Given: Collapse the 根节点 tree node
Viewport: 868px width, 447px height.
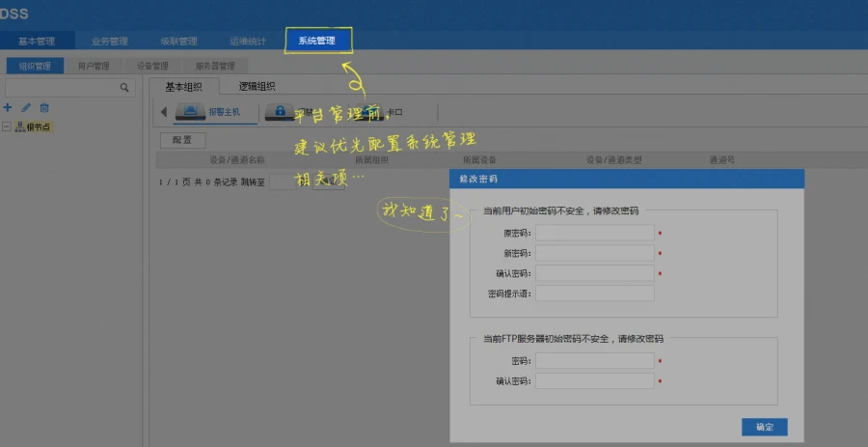Looking at the screenshot, I should coord(7,126).
